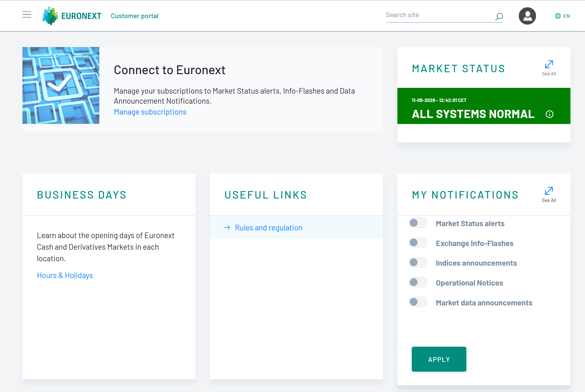The width and height of the screenshot is (585, 392).
Task: Click the Connect to Euronext heading
Action: pyautogui.click(x=170, y=70)
